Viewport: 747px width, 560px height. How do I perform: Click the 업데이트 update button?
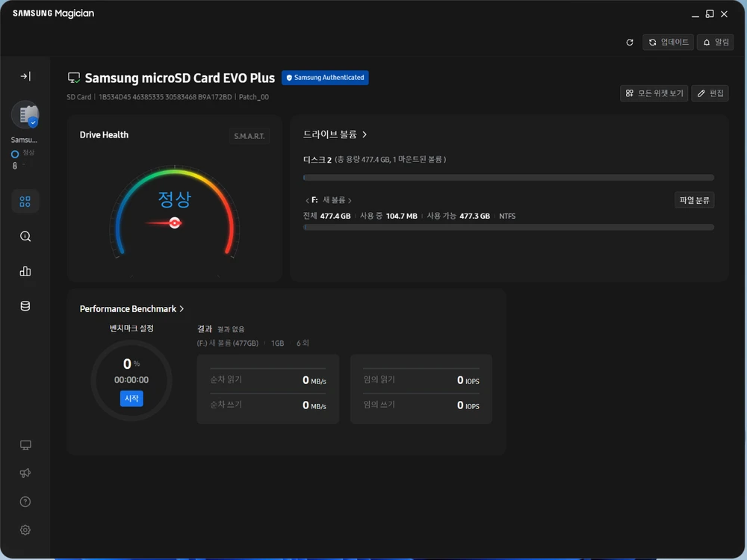point(668,43)
